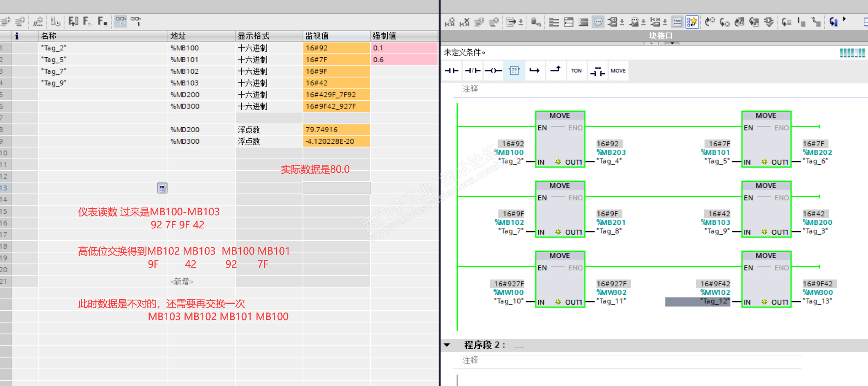The image size is (868, 386).
Task: Click the tag information display icon
Action: tap(634, 22)
